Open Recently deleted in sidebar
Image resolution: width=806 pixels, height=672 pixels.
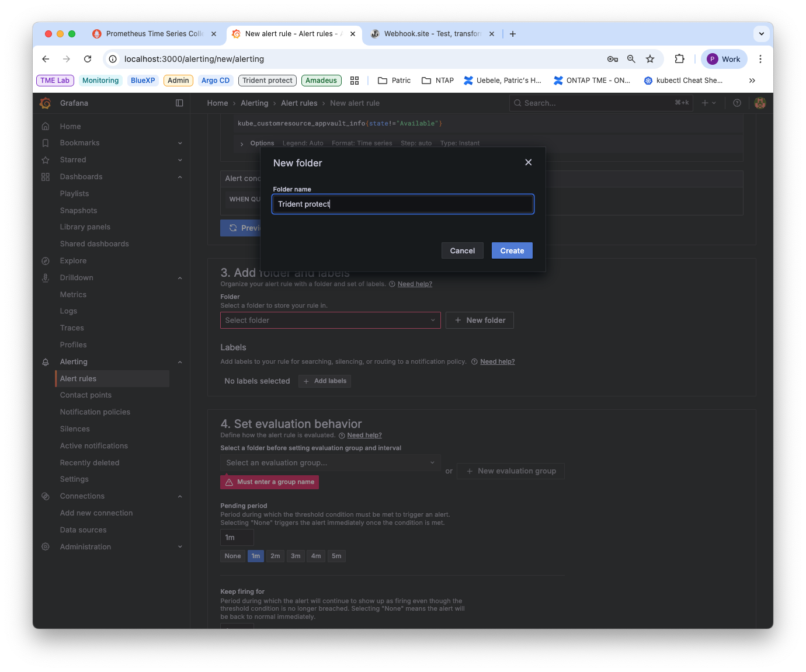[89, 462]
